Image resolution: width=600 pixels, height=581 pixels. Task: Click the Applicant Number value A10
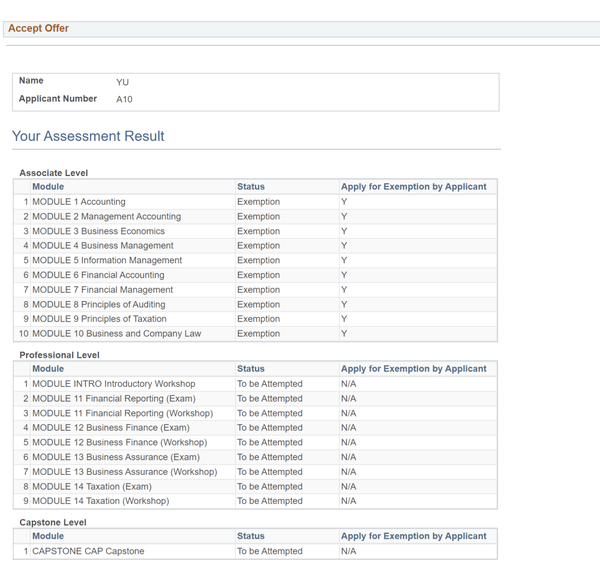[x=124, y=100]
